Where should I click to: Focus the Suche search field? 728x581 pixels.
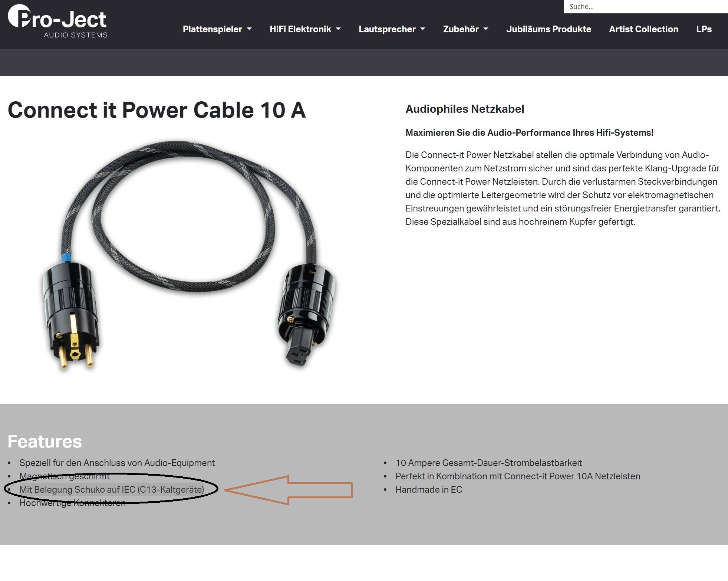tap(646, 7)
